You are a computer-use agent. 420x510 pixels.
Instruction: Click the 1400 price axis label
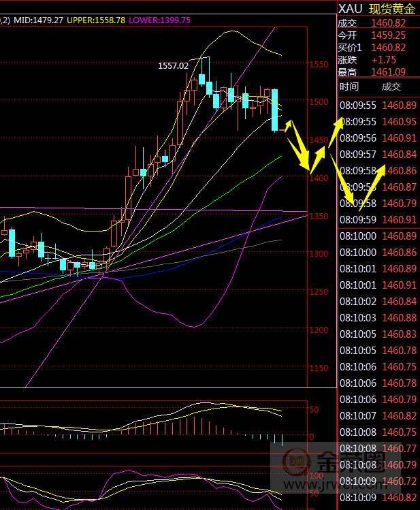pyautogui.click(x=319, y=178)
